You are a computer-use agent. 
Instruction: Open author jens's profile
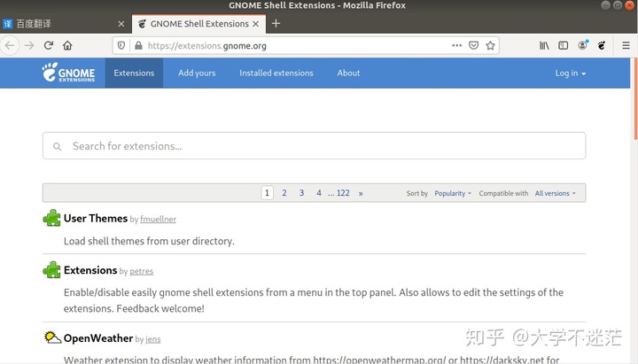(153, 339)
